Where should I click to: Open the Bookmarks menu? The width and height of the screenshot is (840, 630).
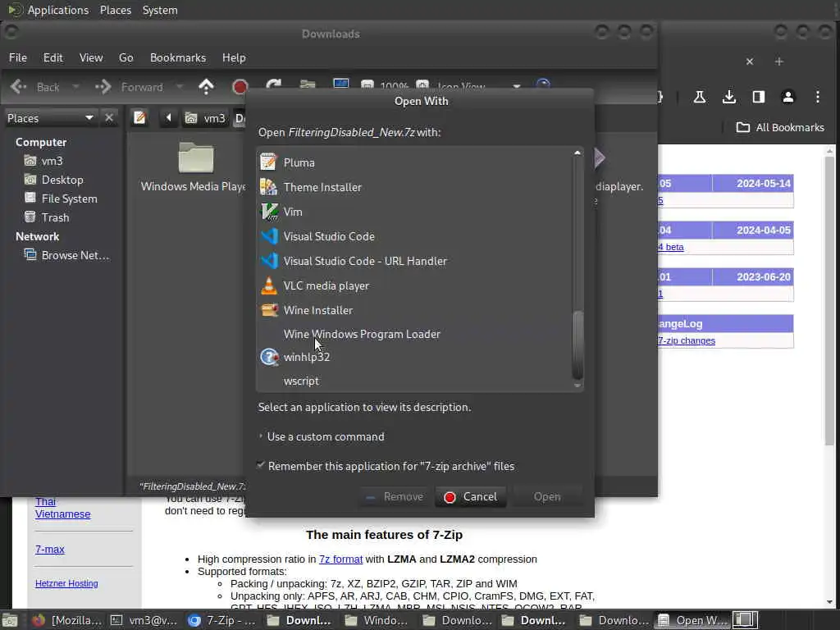[x=178, y=57]
